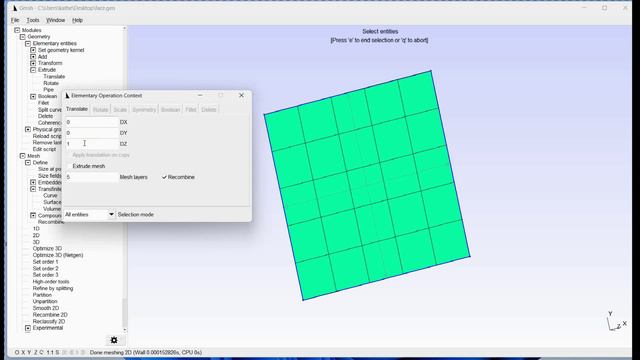Toggle Apply translation on copy checkbox

coord(68,155)
